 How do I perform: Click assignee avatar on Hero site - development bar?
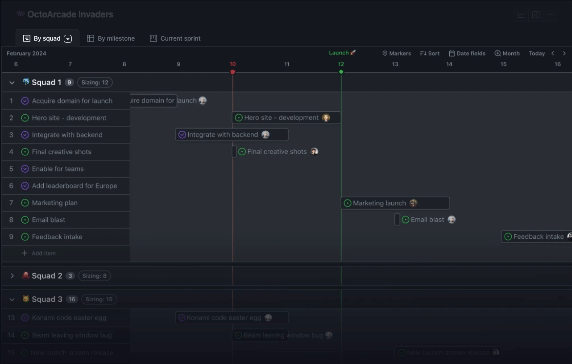326,117
